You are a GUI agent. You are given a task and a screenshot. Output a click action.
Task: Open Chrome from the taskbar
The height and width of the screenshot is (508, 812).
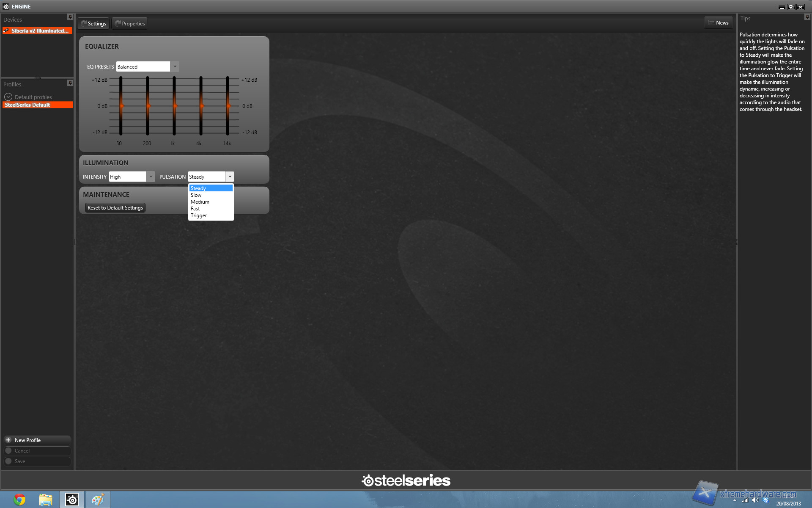tap(19, 500)
